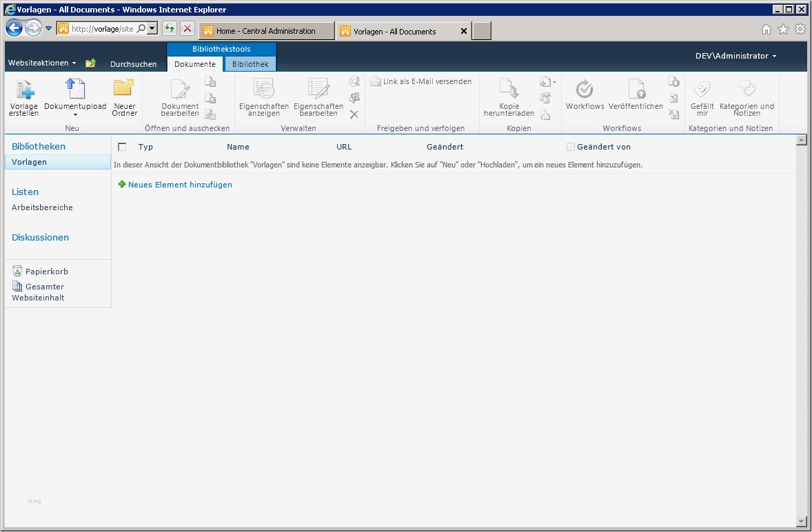Image resolution: width=812 pixels, height=532 pixels.
Task: Toggle the checkbox beside Geändert von
Action: coord(570,147)
